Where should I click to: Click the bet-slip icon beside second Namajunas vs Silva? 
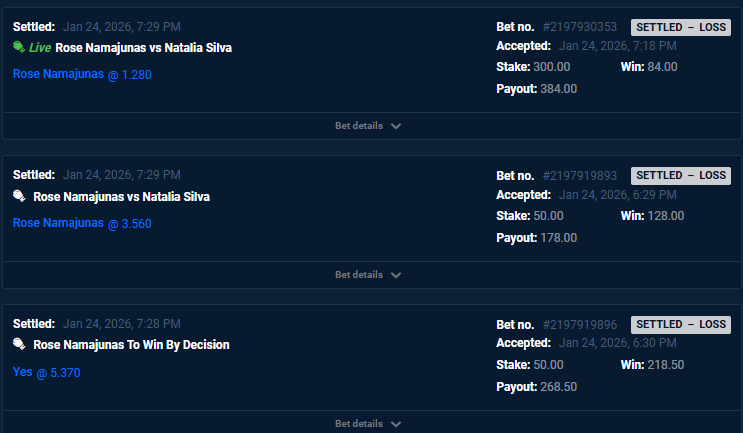pos(19,197)
